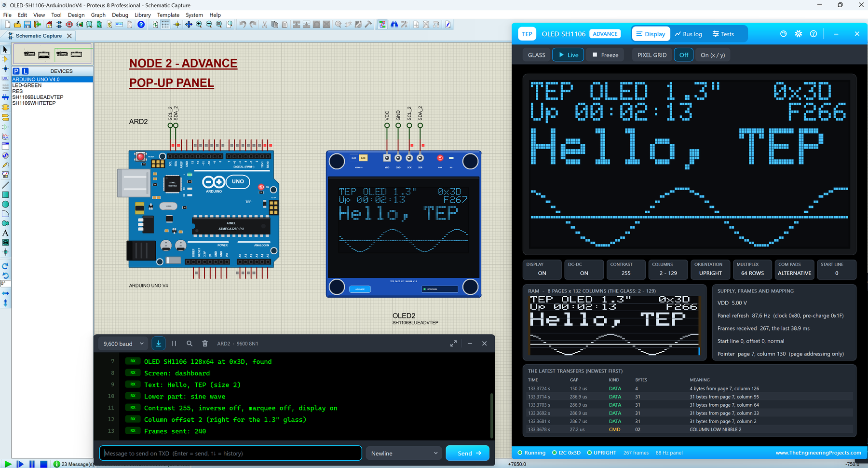The width and height of the screenshot is (868, 468).
Task: Clear the terminal with the trash icon
Action: coord(205,344)
